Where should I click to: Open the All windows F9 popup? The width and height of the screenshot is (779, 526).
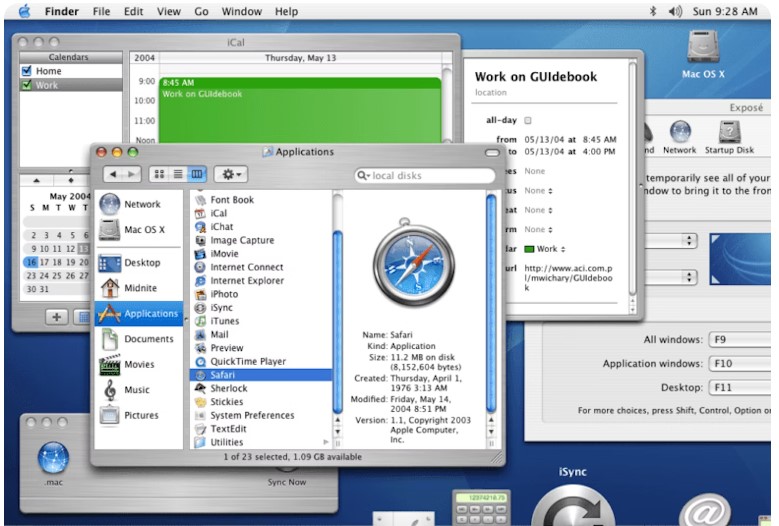(x=742, y=340)
